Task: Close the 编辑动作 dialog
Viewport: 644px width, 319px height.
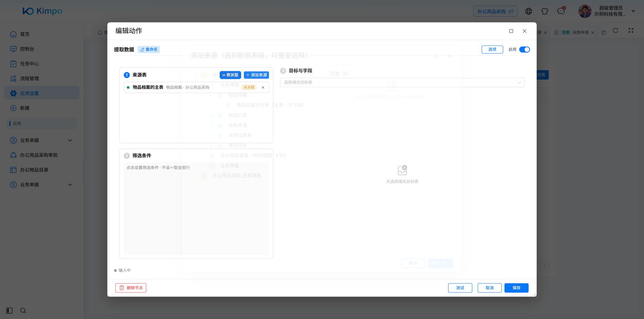Action: coord(525,31)
